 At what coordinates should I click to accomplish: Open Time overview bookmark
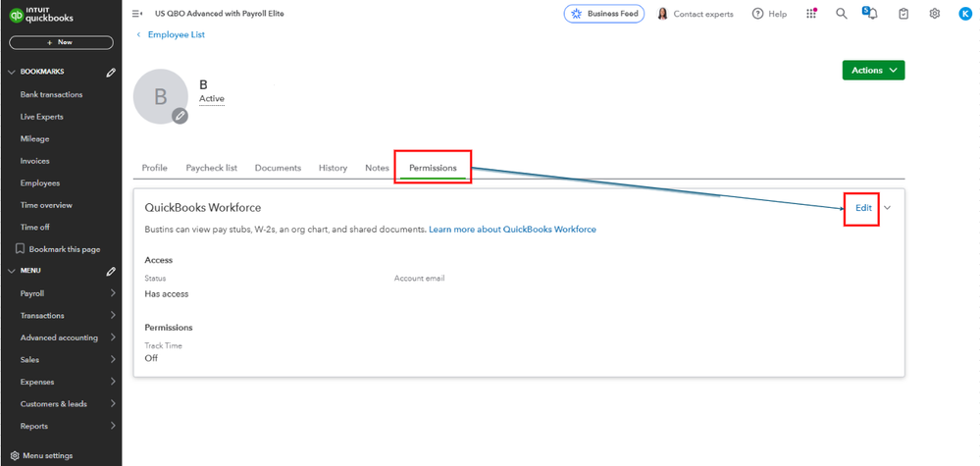coord(46,205)
